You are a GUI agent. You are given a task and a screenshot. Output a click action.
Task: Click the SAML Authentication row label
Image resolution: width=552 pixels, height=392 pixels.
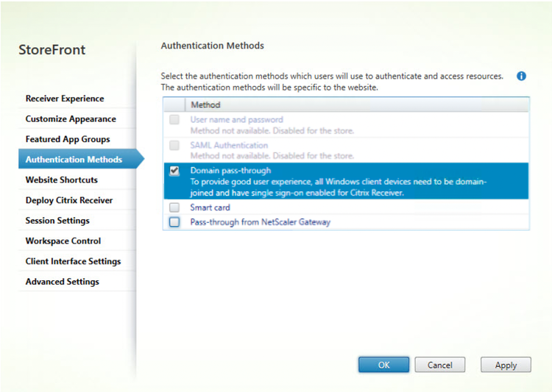point(229,146)
